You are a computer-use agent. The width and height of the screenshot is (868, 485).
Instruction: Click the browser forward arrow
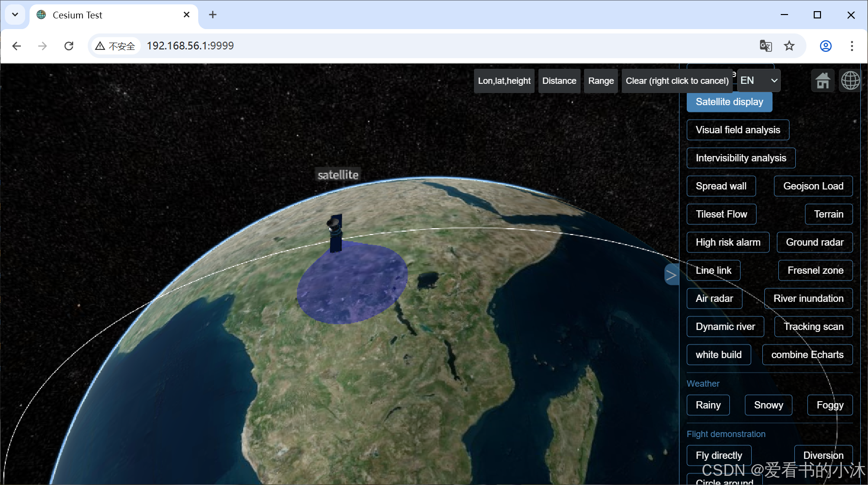[43, 46]
